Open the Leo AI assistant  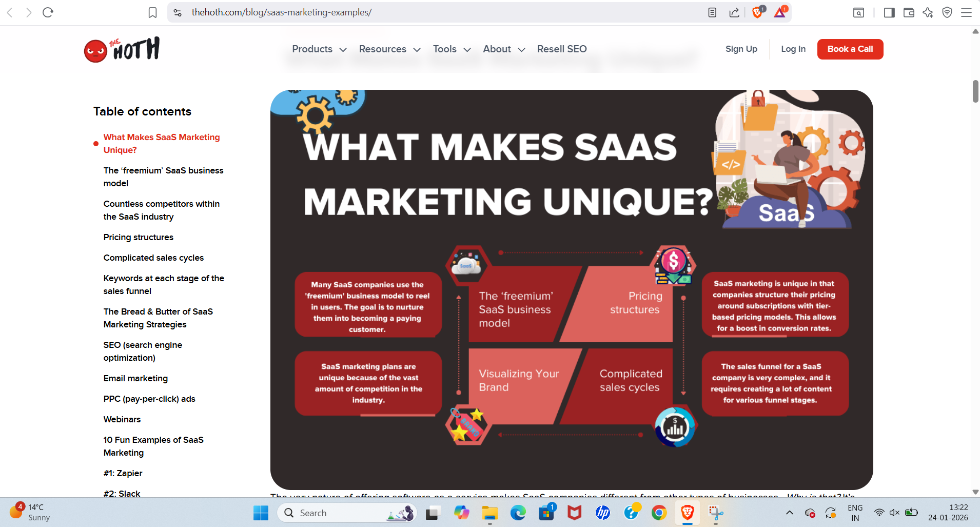tap(929, 12)
